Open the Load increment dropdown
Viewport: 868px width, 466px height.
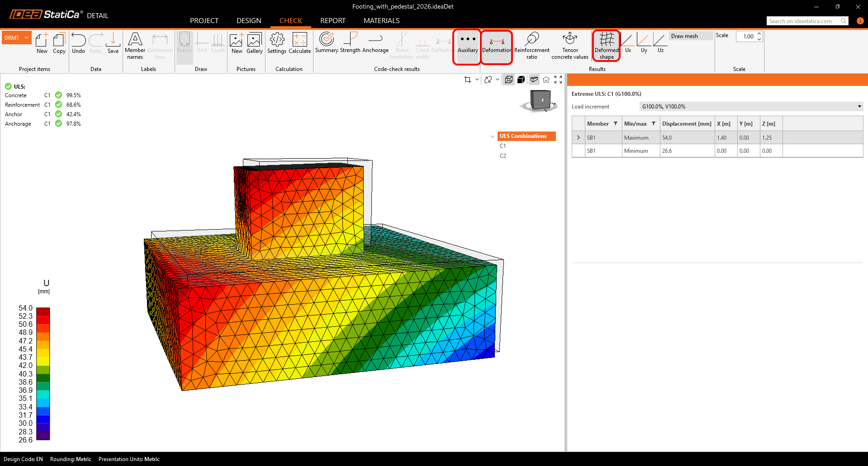coord(751,107)
